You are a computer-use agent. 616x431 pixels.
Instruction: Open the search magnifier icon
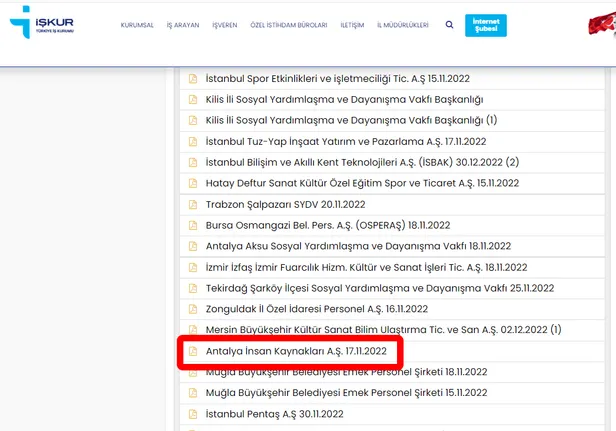click(449, 25)
